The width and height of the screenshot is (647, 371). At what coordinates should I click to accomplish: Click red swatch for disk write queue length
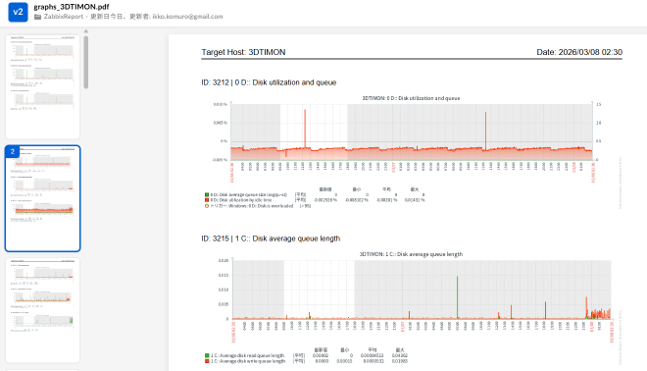click(207, 361)
